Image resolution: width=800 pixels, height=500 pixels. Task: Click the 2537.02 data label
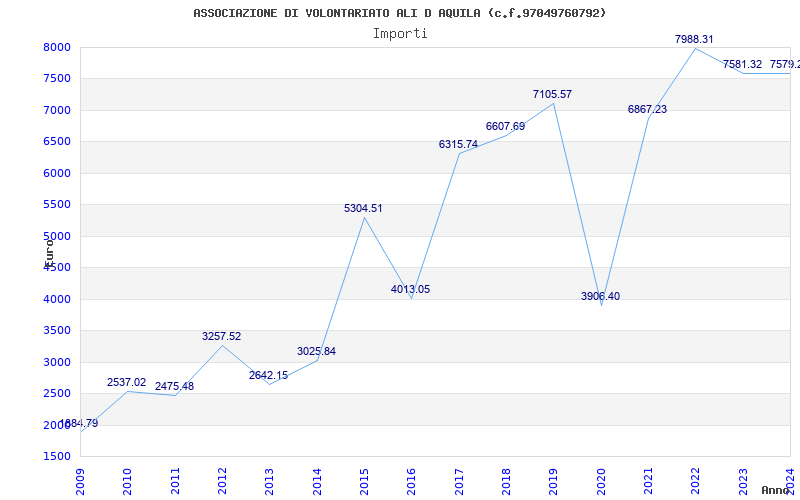(x=127, y=382)
